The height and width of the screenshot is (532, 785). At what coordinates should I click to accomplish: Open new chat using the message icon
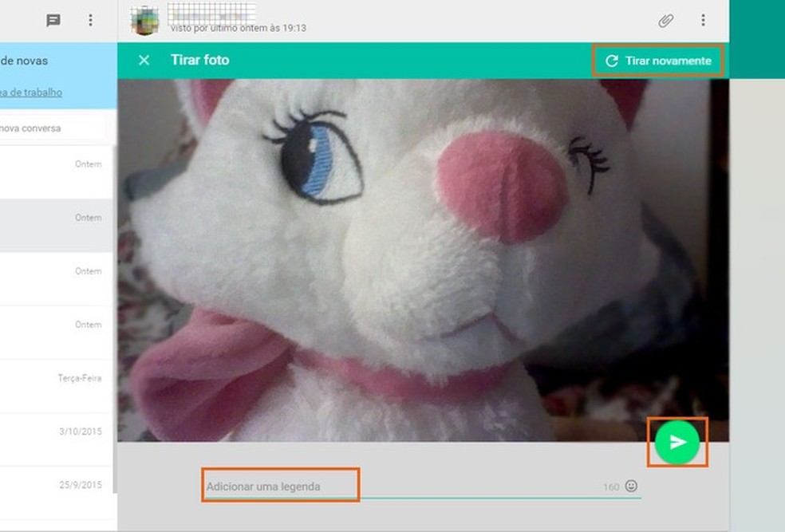(x=53, y=20)
